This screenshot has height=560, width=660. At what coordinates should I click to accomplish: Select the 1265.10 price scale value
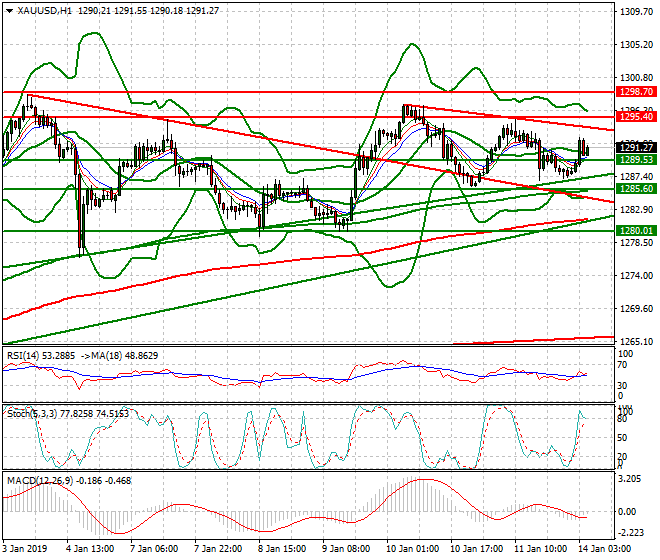click(637, 341)
